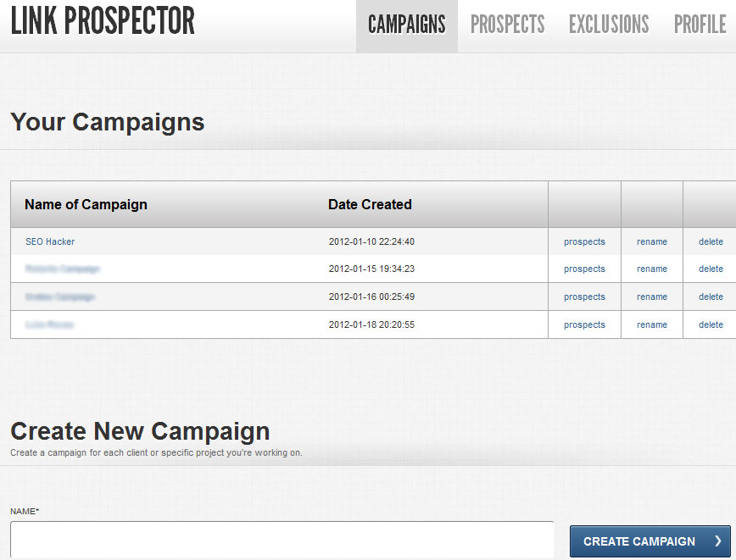Go to the Exclusions tab

(x=609, y=25)
